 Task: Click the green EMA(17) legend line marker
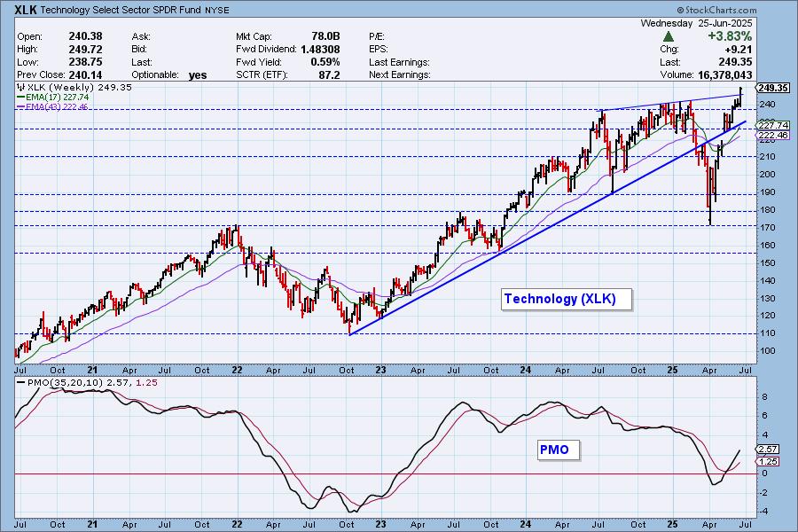21,97
